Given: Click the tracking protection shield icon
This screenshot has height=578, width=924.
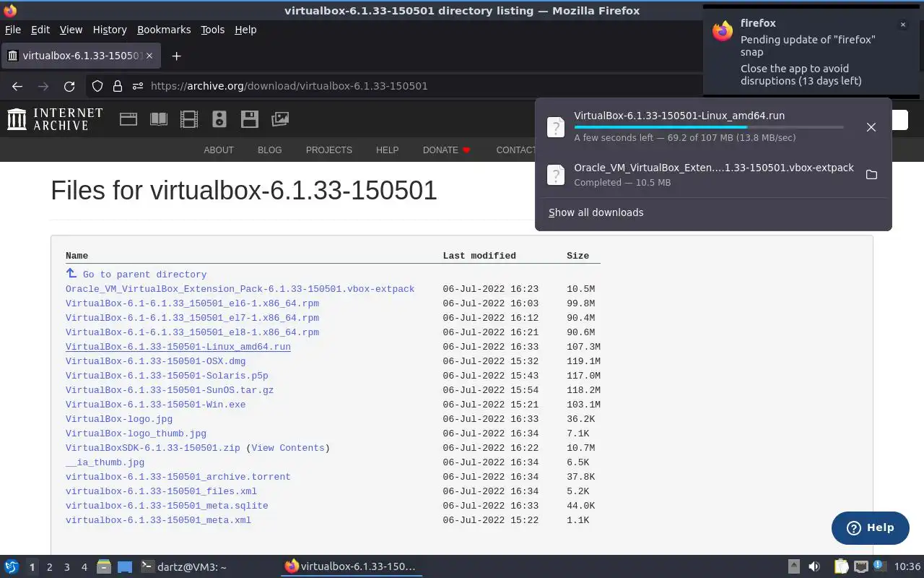Looking at the screenshot, I should [x=97, y=86].
